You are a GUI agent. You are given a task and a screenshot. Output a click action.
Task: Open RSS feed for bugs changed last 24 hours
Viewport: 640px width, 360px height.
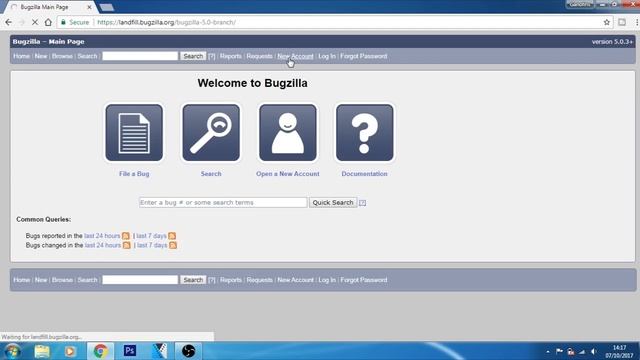pos(127,245)
